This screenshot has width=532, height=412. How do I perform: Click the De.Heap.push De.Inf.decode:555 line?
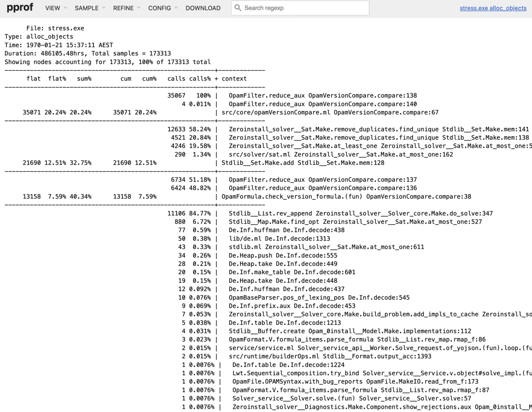(x=283, y=255)
